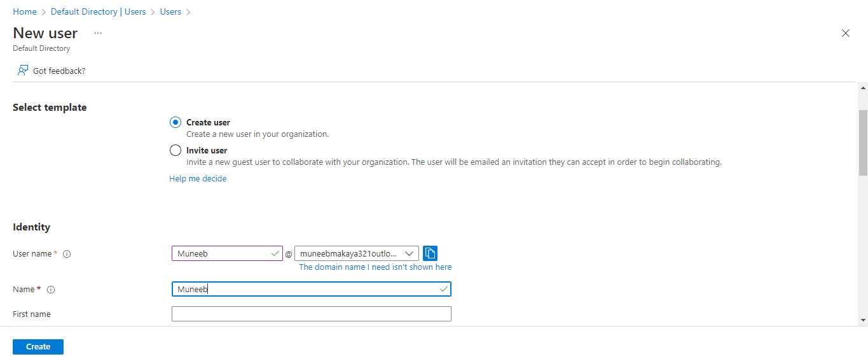
Task: Click the User name input field
Action: point(223,253)
